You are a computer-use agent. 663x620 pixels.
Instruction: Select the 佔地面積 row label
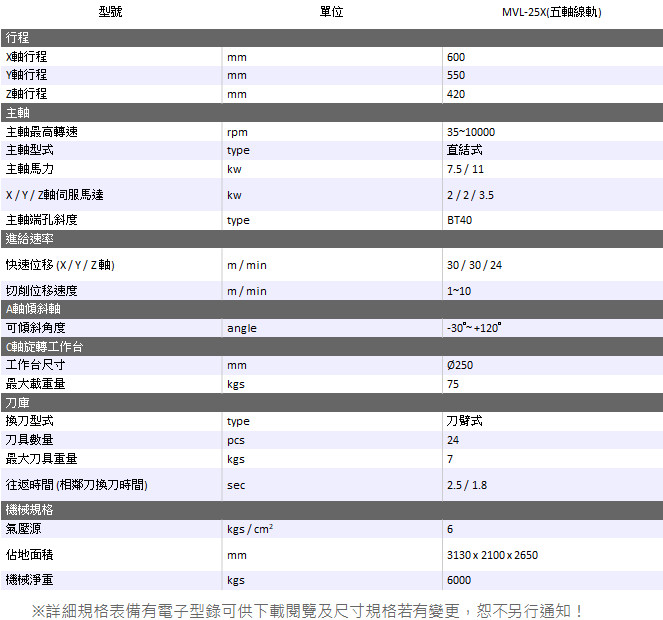(30, 555)
